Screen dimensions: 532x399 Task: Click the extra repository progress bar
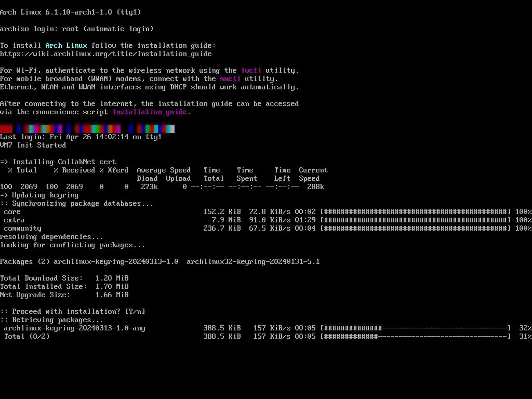pyautogui.click(x=415, y=220)
